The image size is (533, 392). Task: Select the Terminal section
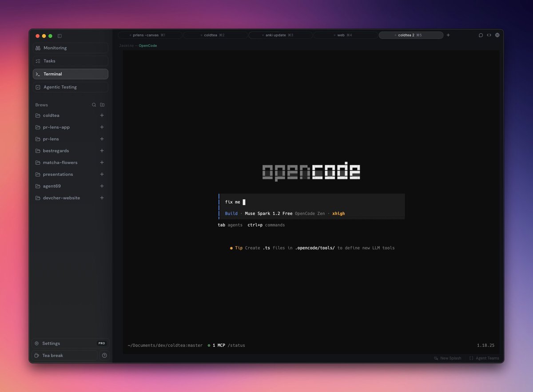[70, 74]
